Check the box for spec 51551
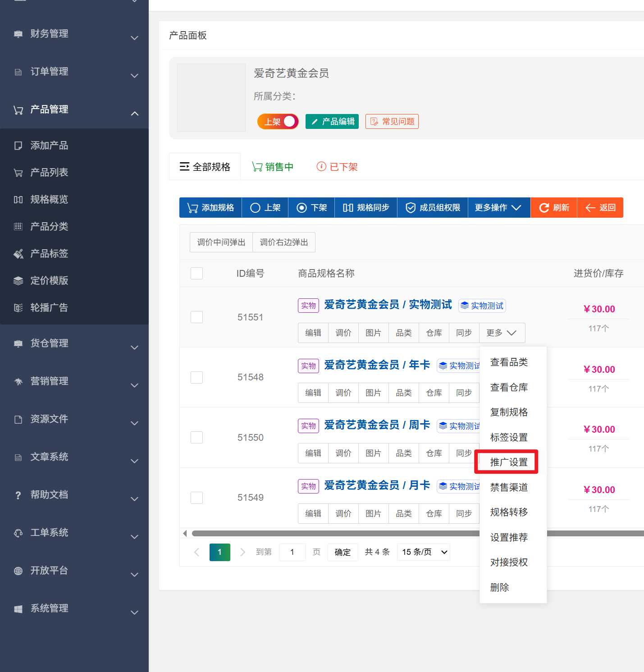Viewport: 644px width, 672px height. [196, 317]
